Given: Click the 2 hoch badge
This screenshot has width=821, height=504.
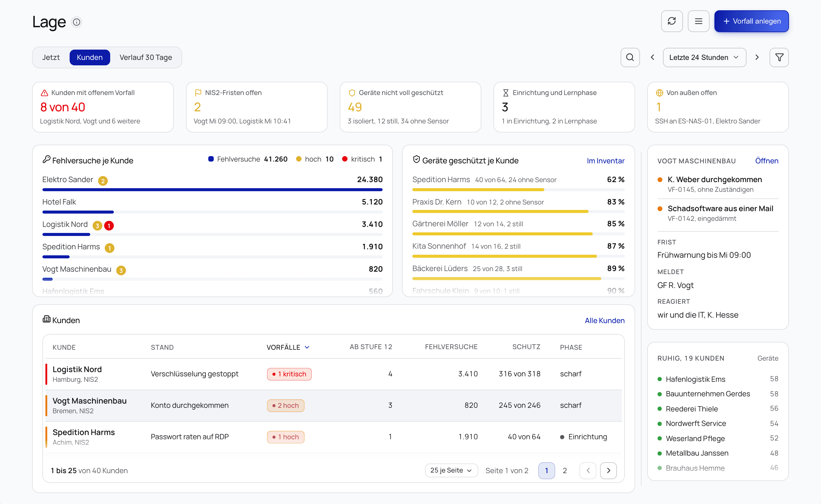Looking at the screenshot, I should (285, 405).
